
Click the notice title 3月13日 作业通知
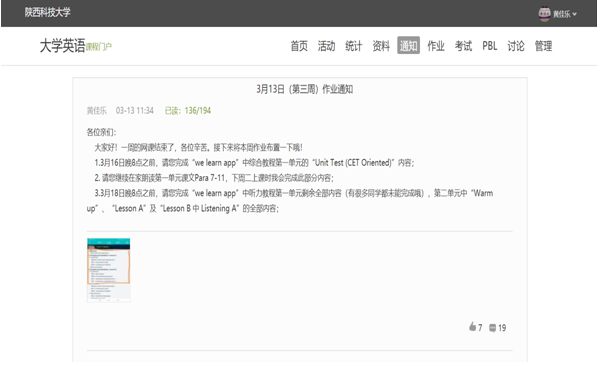[x=305, y=89]
